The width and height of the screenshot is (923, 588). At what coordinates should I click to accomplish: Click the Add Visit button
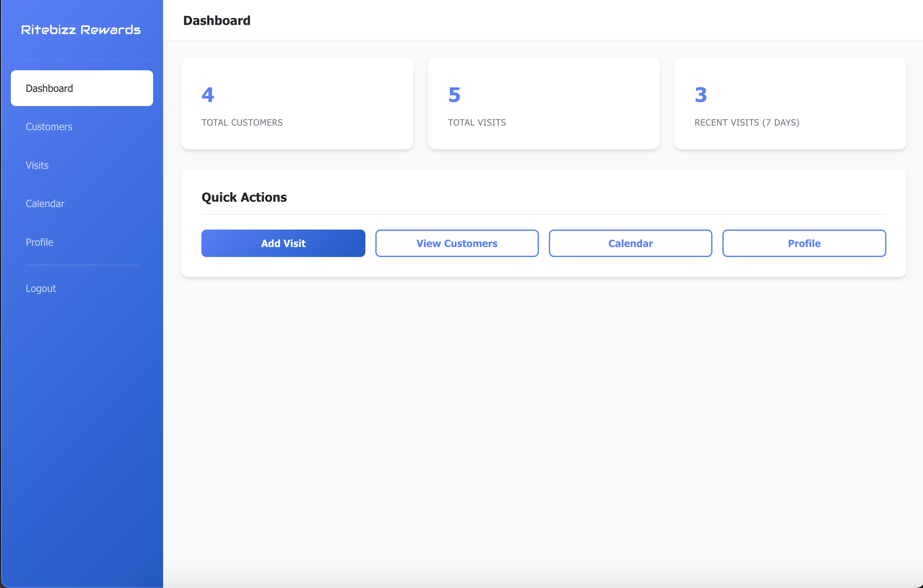pos(283,243)
